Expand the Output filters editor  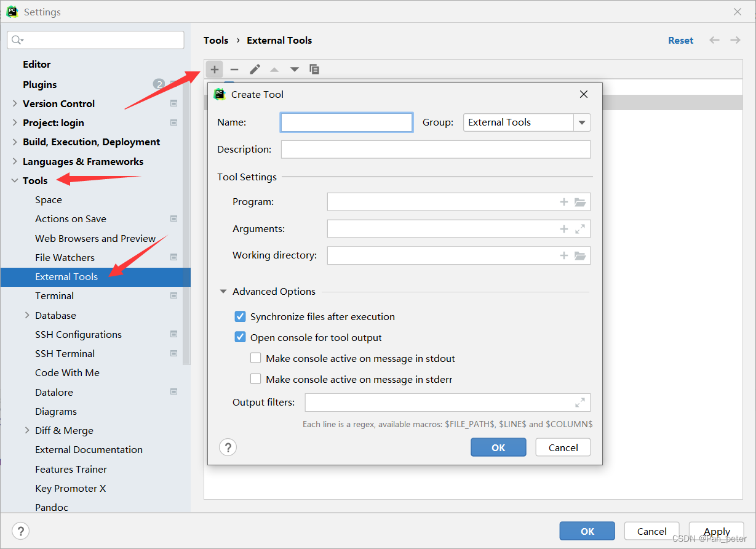[x=580, y=403]
